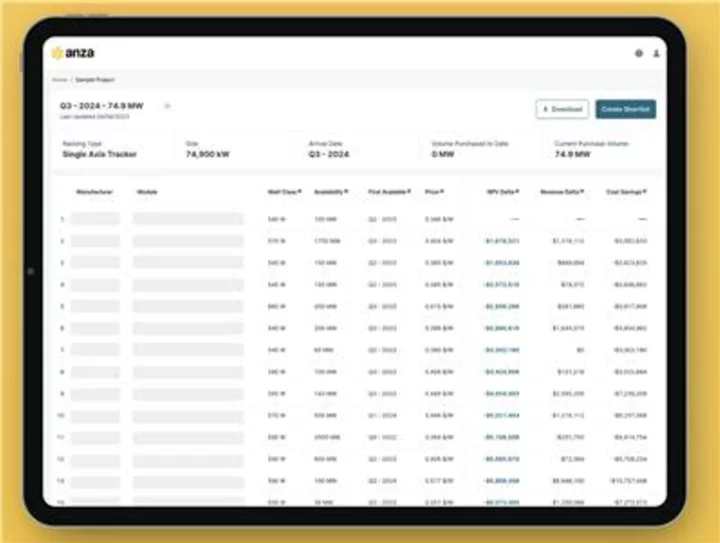The height and width of the screenshot is (543, 720).
Task: Open Sample Project in the breadcrumb
Action: coord(95,80)
